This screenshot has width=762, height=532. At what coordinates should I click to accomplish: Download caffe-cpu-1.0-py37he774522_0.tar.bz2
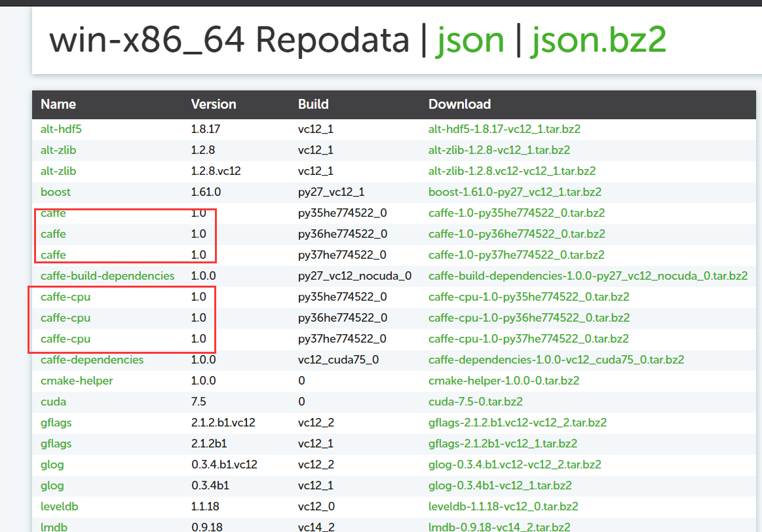[528, 339]
